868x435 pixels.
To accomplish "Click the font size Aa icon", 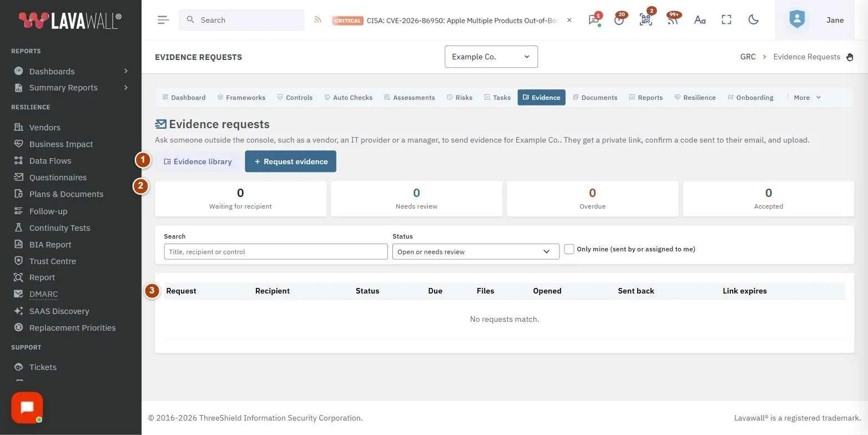I will click(700, 20).
